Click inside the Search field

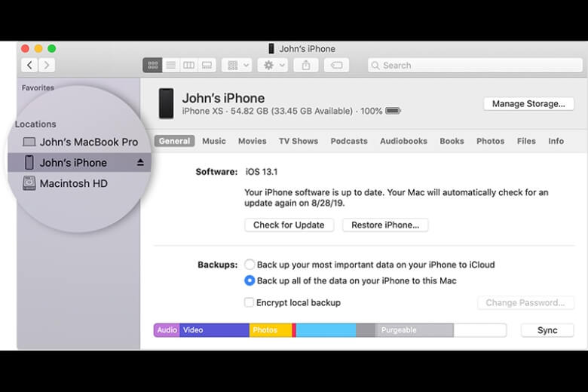(x=475, y=66)
